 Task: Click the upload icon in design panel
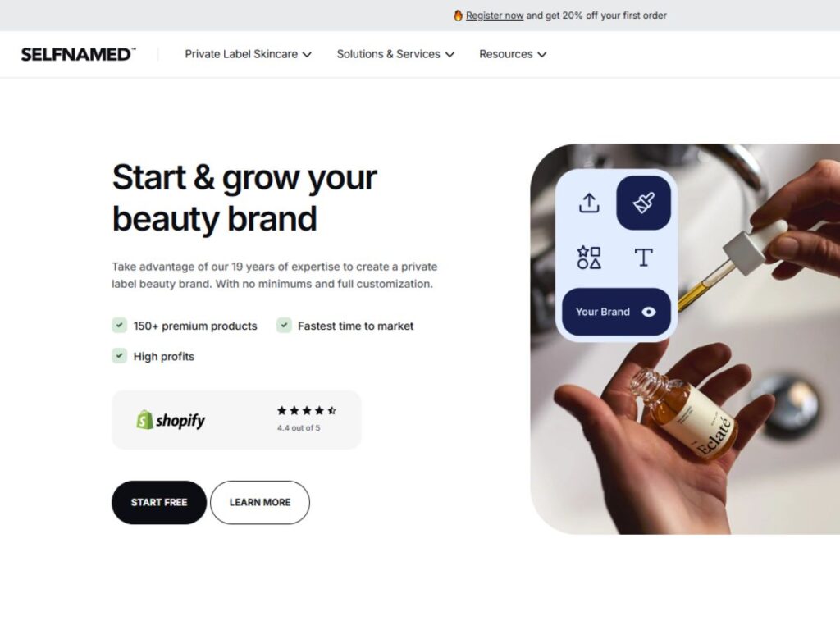coord(589,203)
